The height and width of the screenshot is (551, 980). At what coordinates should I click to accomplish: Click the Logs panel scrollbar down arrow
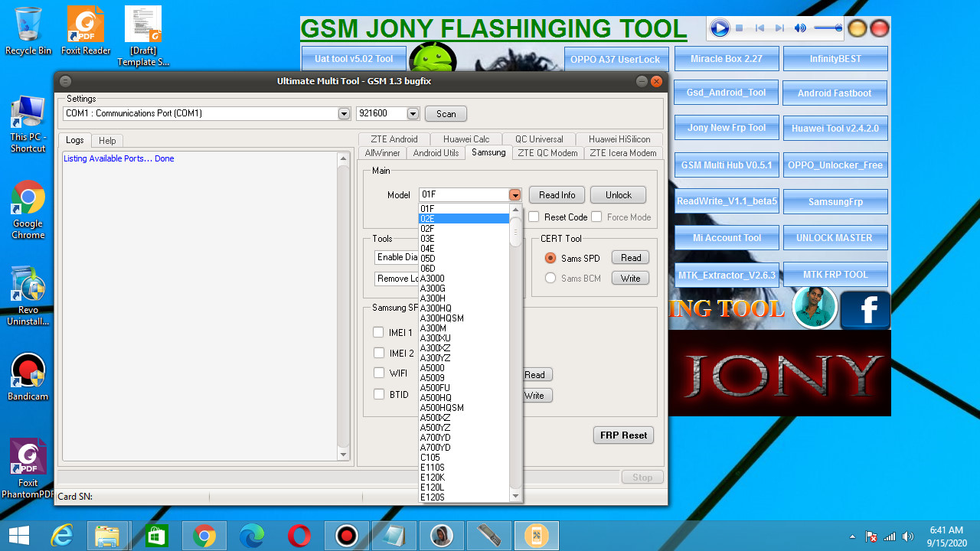point(344,455)
